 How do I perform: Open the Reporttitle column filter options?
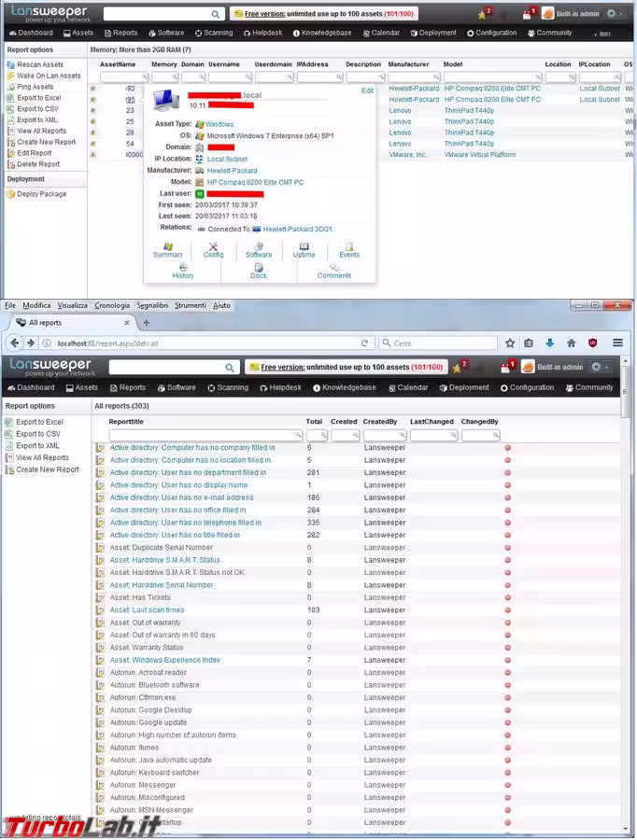(298, 436)
